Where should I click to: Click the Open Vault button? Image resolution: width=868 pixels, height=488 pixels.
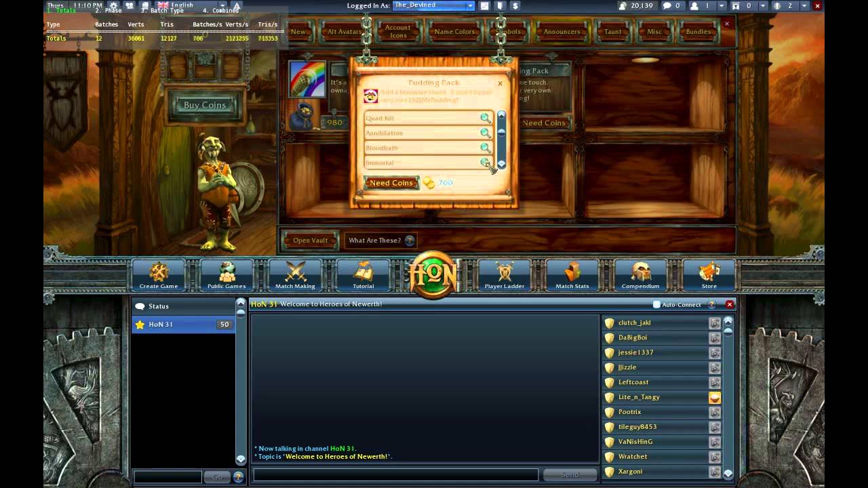pos(310,240)
